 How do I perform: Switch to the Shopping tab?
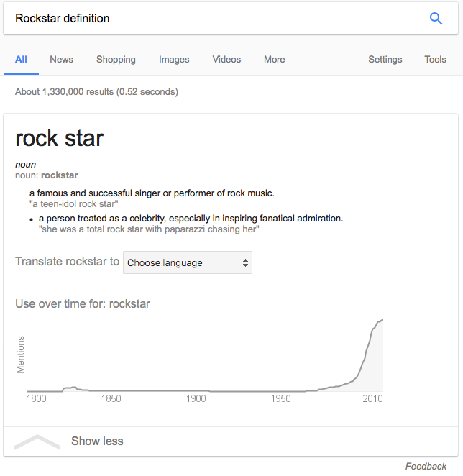click(x=116, y=60)
